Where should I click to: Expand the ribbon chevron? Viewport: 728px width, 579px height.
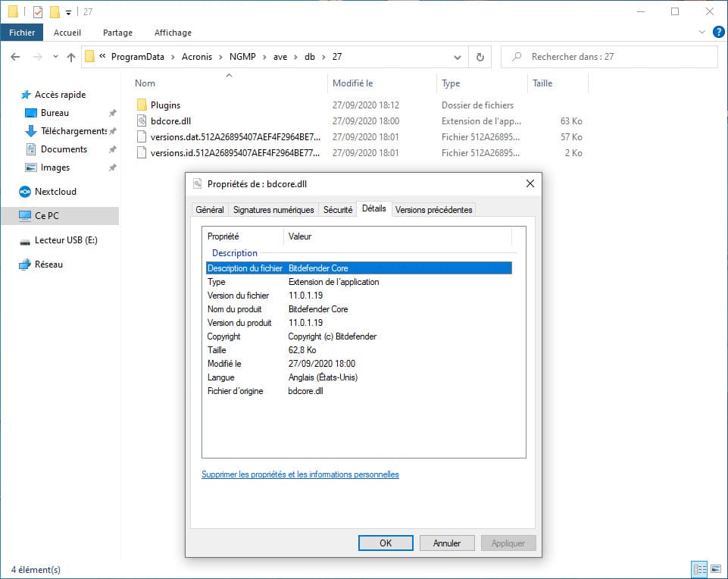pyautogui.click(x=701, y=32)
